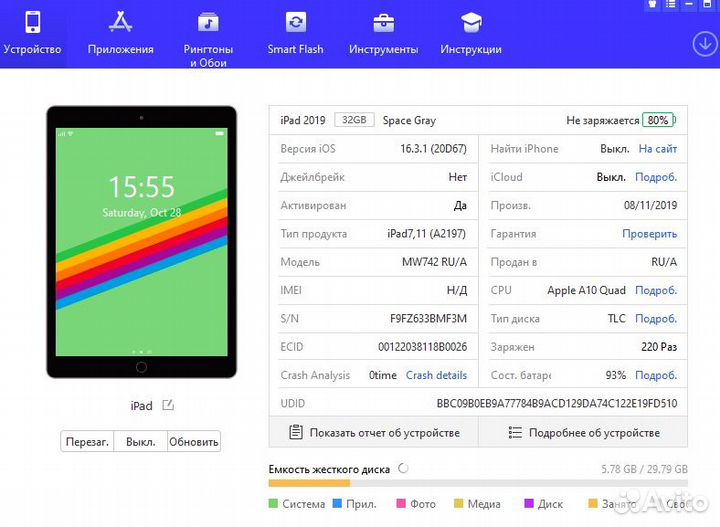720x527 pixels.
Task: Open Рингтоны и Обои tab
Action: click(x=208, y=40)
